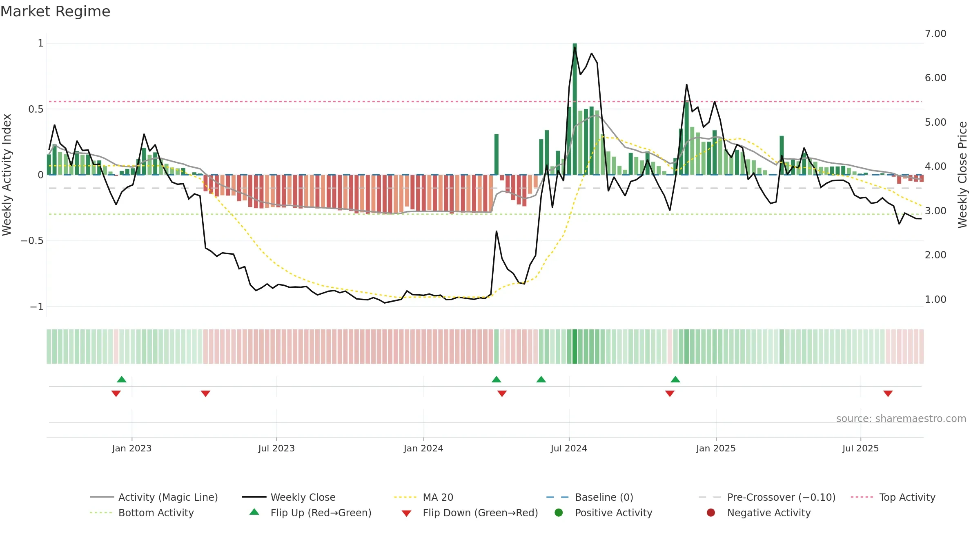The image size is (980, 551).
Task: Click the Jul 2025 axis label
Action: click(860, 448)
